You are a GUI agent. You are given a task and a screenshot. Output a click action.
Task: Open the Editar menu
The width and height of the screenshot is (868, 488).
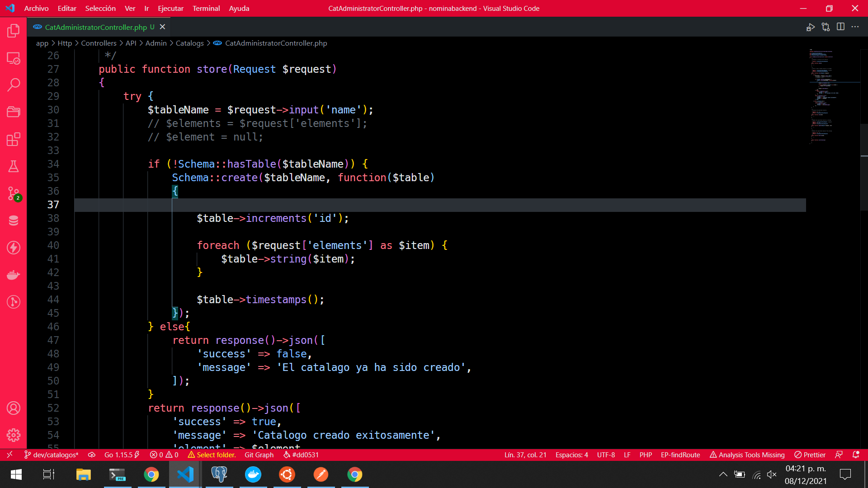pos(67,8)
